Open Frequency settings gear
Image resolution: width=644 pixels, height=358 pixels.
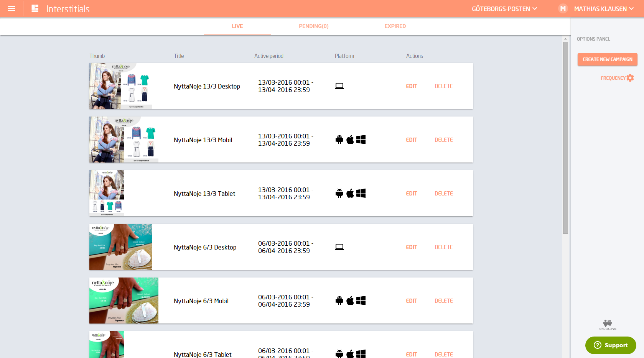630,78
